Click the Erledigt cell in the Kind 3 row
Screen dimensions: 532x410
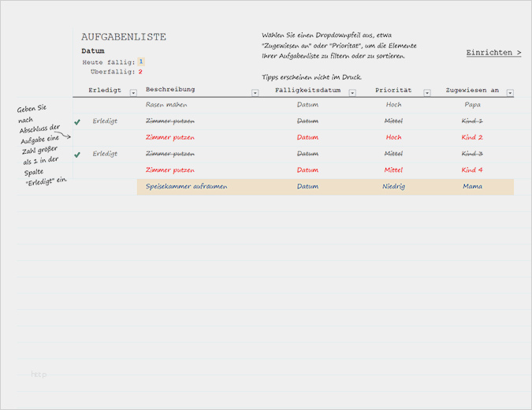(105, 154)
